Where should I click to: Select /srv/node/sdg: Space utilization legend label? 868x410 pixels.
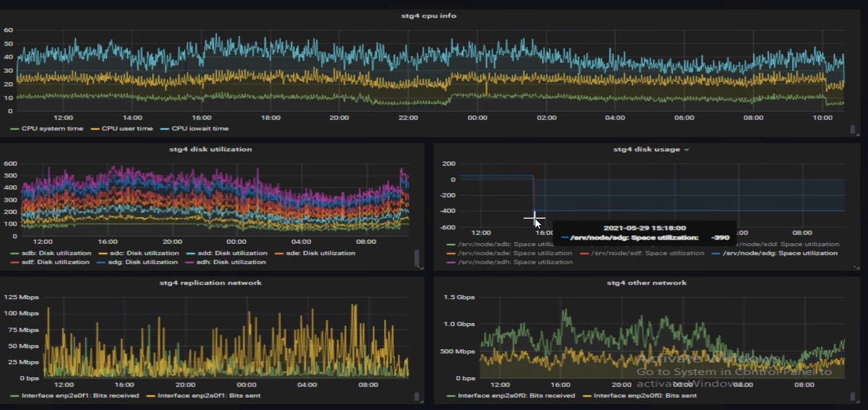(x=780, y=253)
